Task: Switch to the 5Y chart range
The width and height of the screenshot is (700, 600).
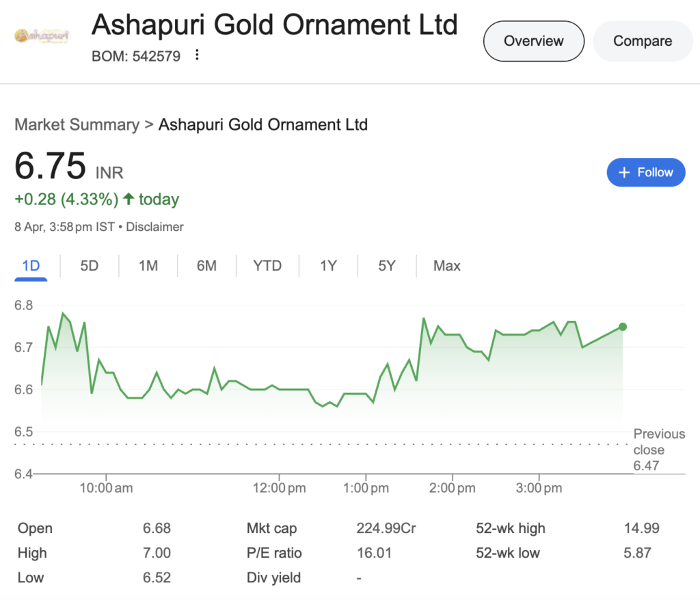Action: (387, 266)
